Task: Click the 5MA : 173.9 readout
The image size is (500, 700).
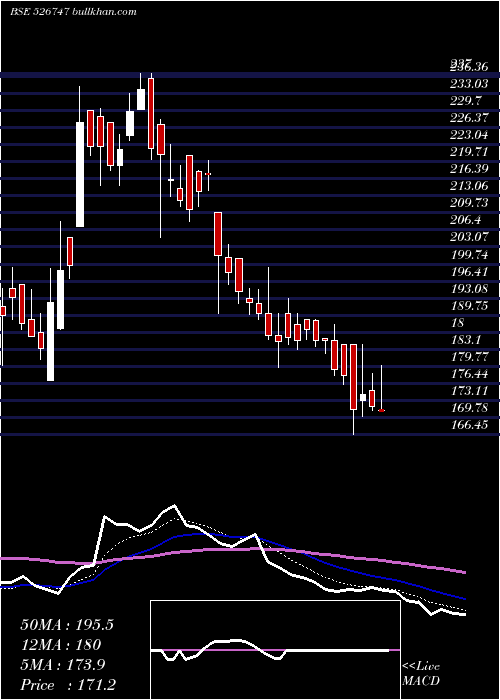Action: pos(63,665)
